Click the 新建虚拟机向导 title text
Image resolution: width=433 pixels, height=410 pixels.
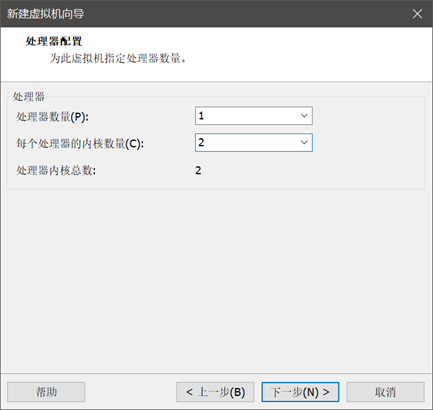(x=46, y=14)
